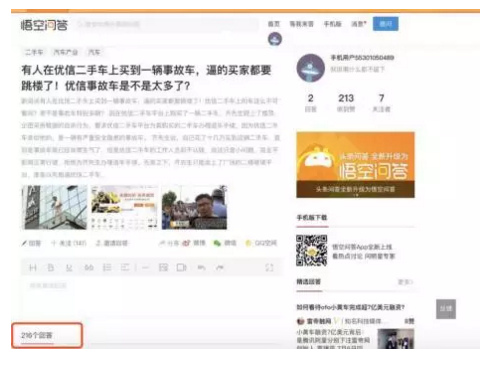Viewport: 484px width, 365px height.
Task: Toggle bold formatting in the editor
Action: [x=51, y=268]
